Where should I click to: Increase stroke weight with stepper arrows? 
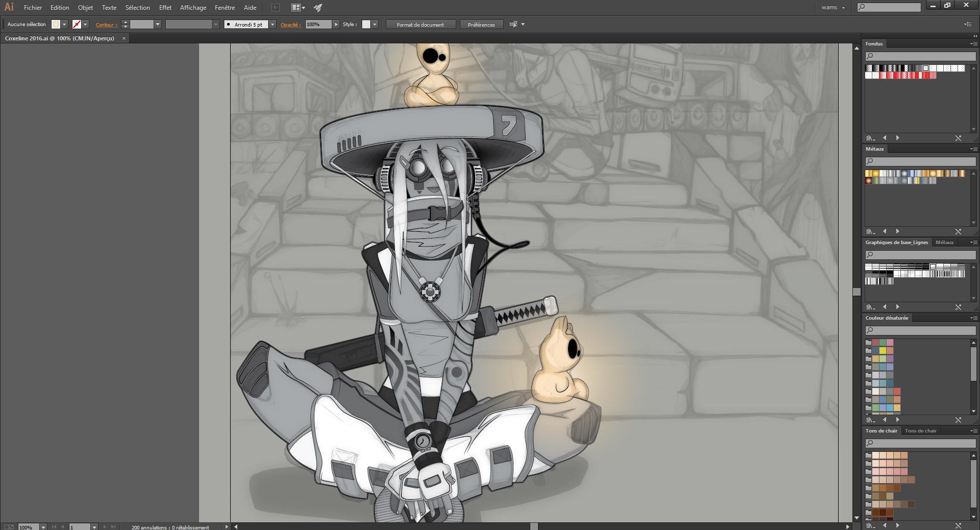coord(125,22)
